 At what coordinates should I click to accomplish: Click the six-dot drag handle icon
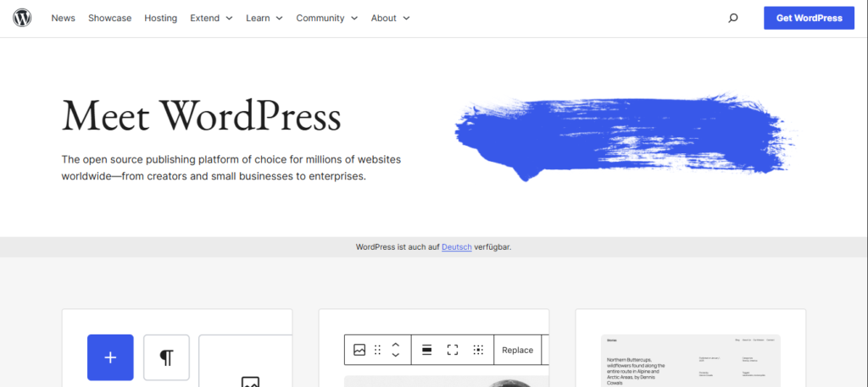pyautogui.click(x=377, y=350)
